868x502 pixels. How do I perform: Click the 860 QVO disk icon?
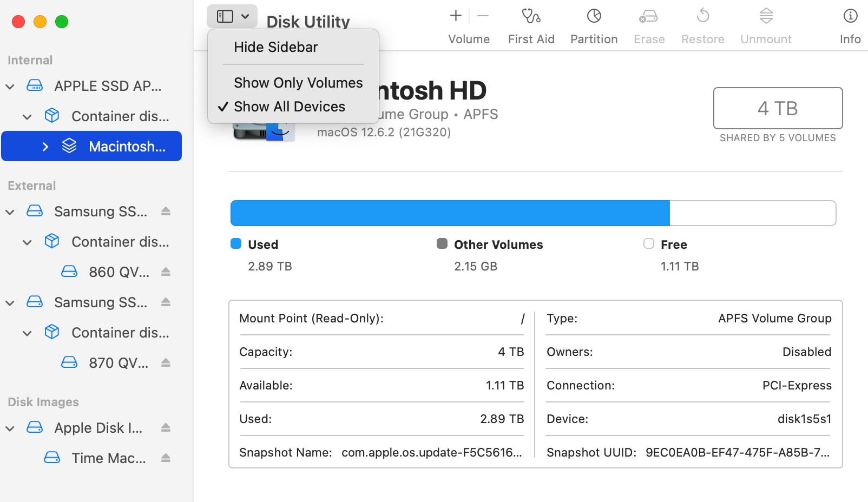69,272
